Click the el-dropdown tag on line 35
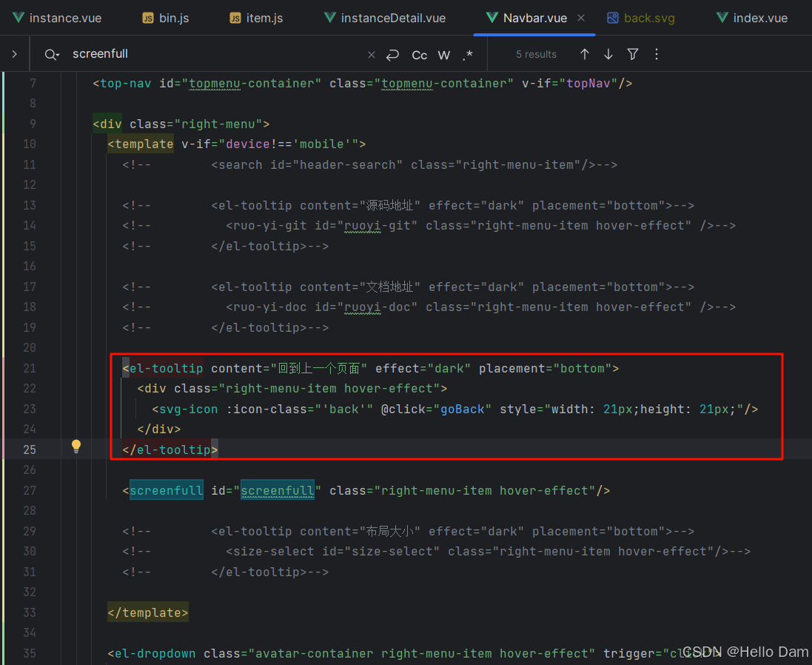Screen dimensions: 812x665 [152, 654]
